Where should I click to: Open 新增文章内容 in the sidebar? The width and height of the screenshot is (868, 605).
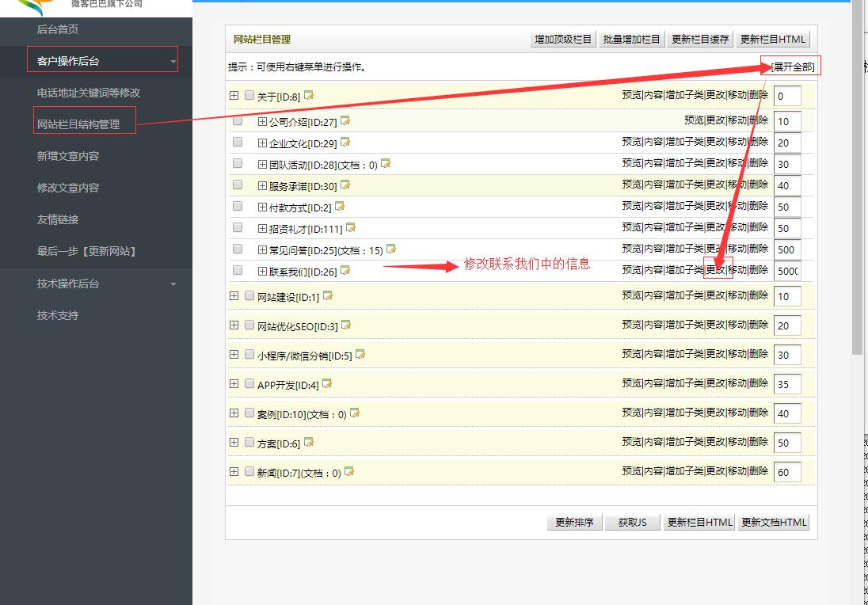click(68, 156)
